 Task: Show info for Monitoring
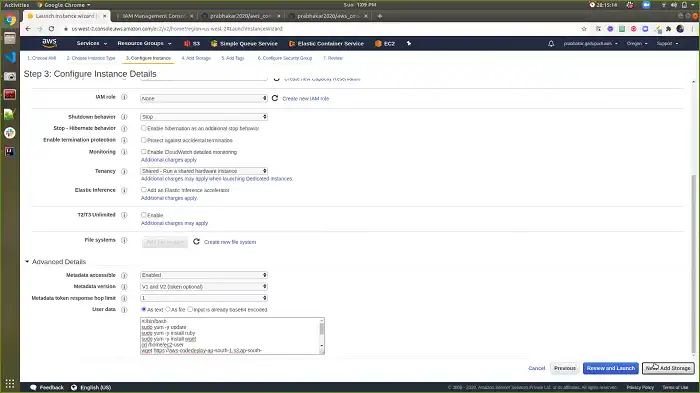pyautogui.click(x=124, y=152)
